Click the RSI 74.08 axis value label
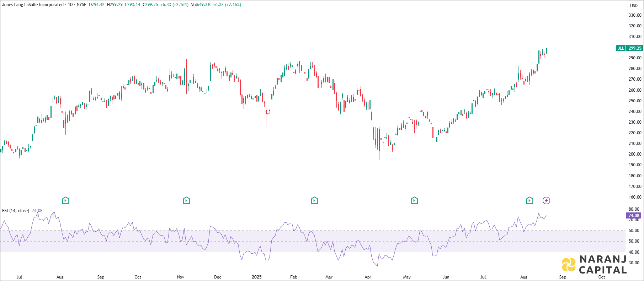This screenshot has height=281, width=644. click(634, 216)
